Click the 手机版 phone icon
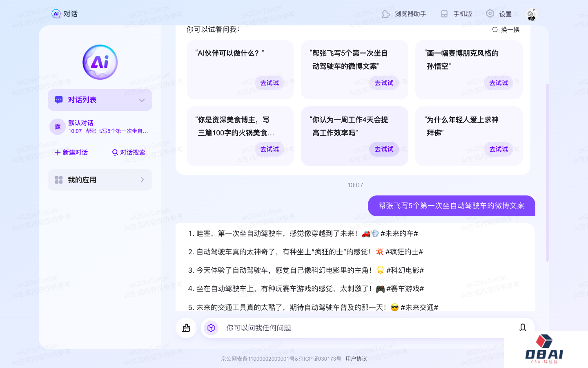The image size is (588, 368). click(444, 13)
